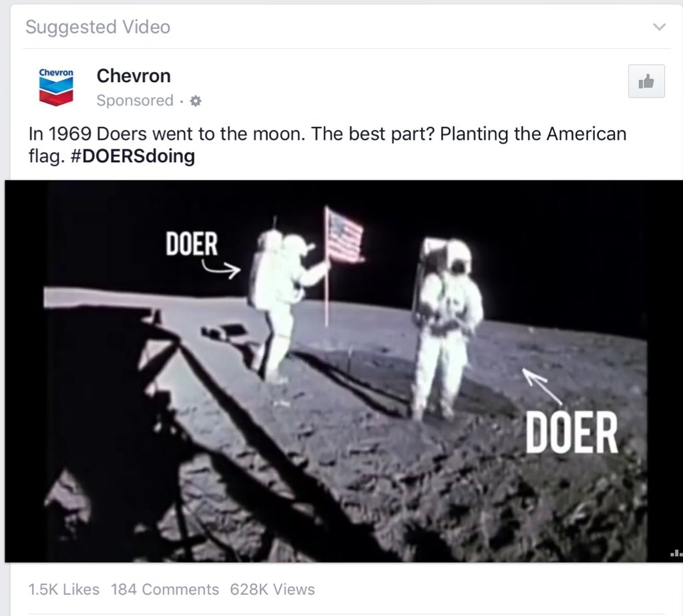The width and height of the screenshot is (683, 616).
Task: Click the post text about 1969 moon
Action: click(327, 145)
